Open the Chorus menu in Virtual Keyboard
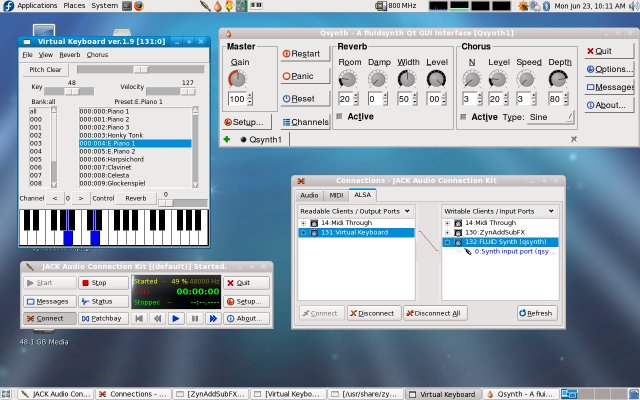The image size is (640, 400). pyautogui.click(x=97, y=55)
